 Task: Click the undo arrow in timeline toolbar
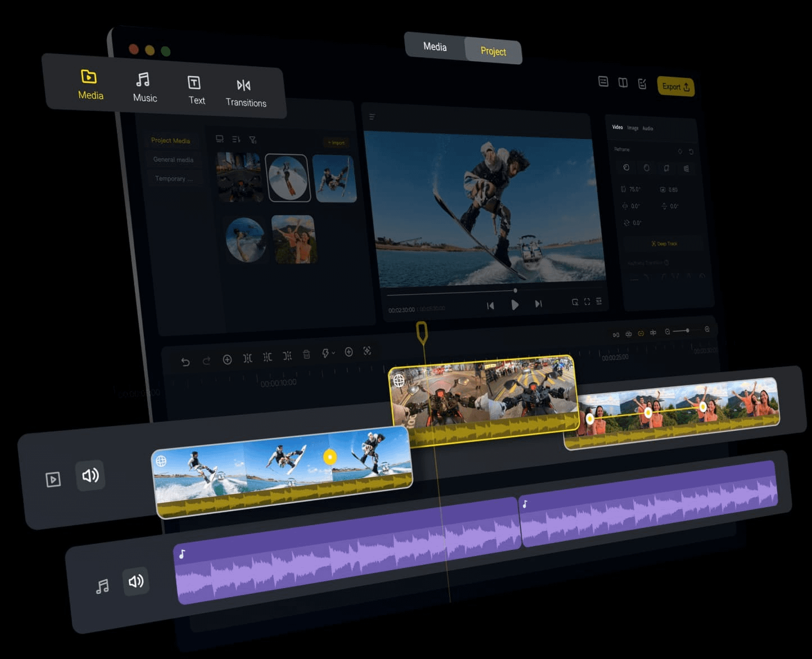coord(185,362)
